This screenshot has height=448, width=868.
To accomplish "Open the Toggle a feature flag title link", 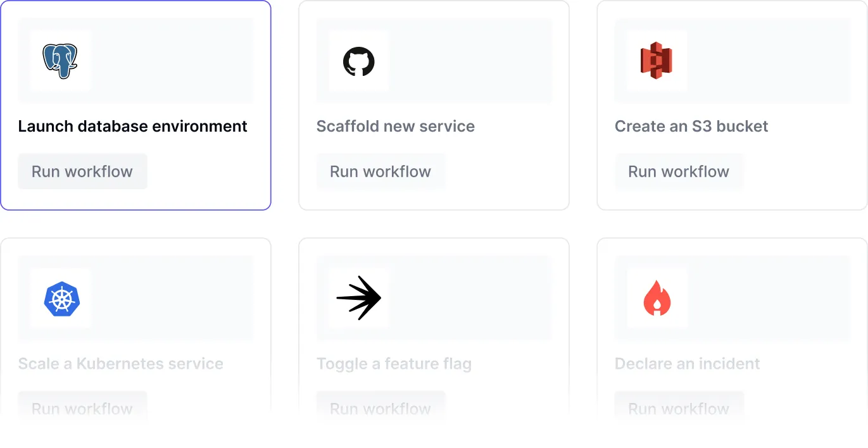I will tap(394, 364).
